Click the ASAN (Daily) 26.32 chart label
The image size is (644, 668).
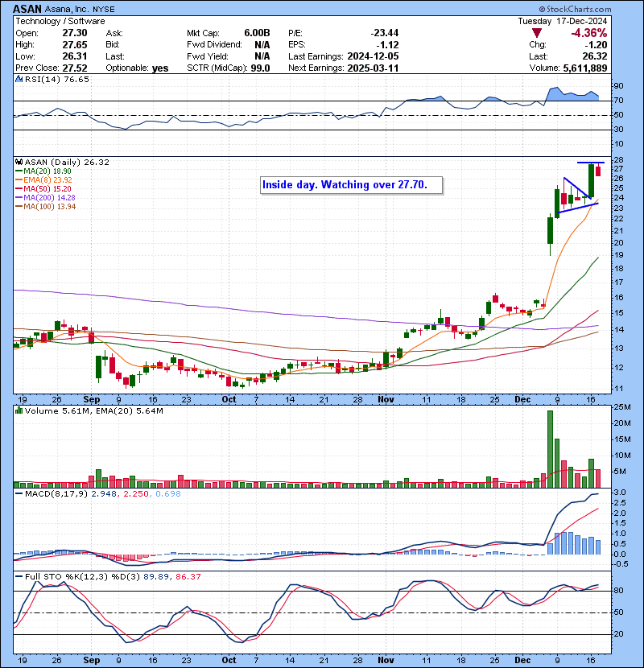tap(67, 163)
